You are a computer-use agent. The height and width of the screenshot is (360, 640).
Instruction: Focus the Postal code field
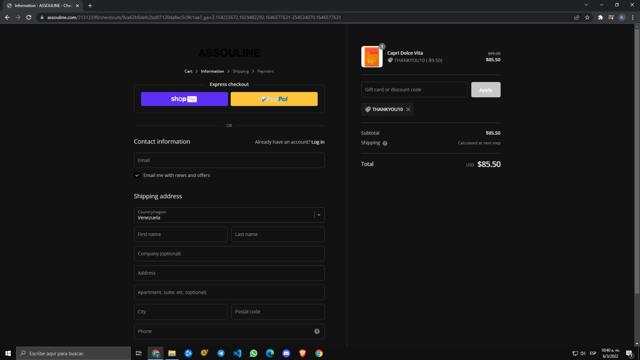click(x=278, y=312)
